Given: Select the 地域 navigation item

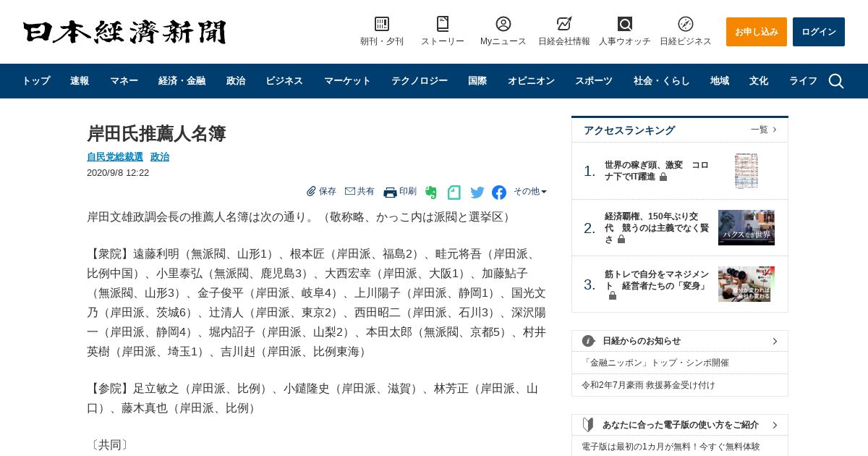Looking at the screenshot, I should click(x=720, y=81).
